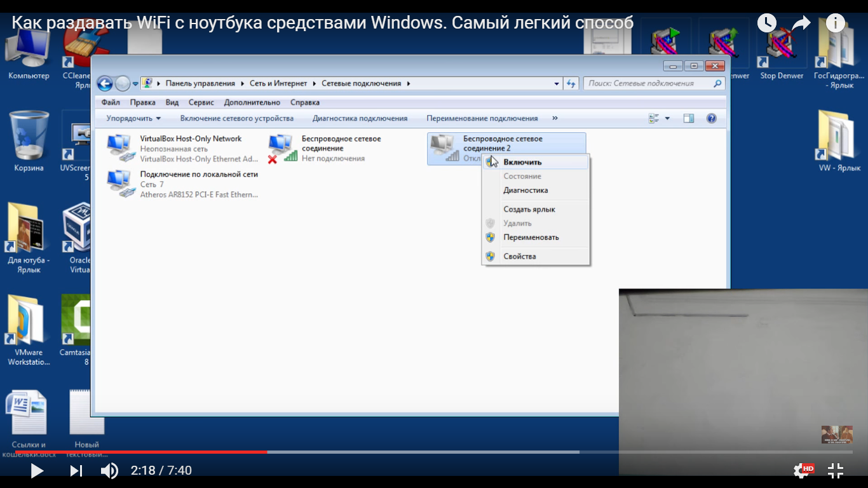Click the channel watermark thumbnail

tap(837, 435)
